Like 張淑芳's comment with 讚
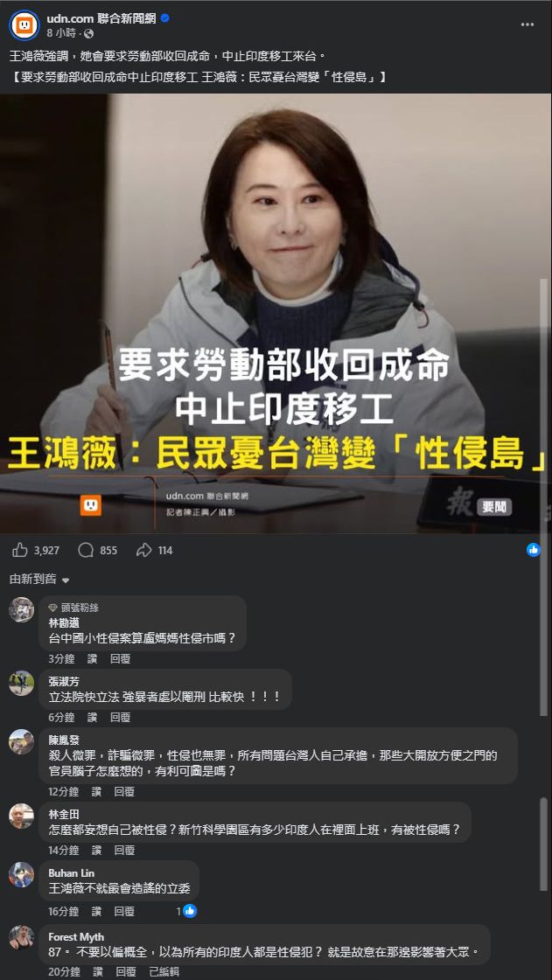552x980 pixels. click(x=92, y=717)
